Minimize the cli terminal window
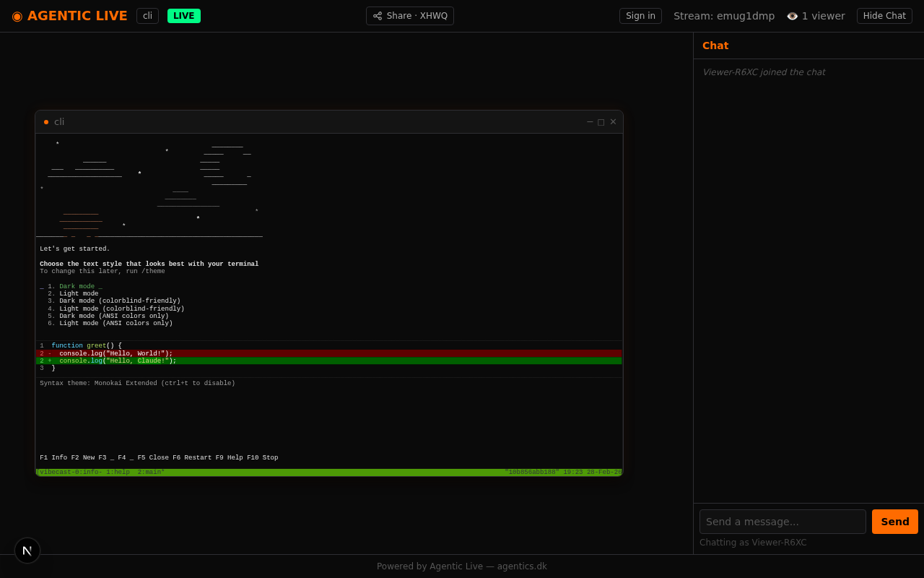The height and width of the screenshot is (578, 924). pyautogui.click(x=590, y=122)
